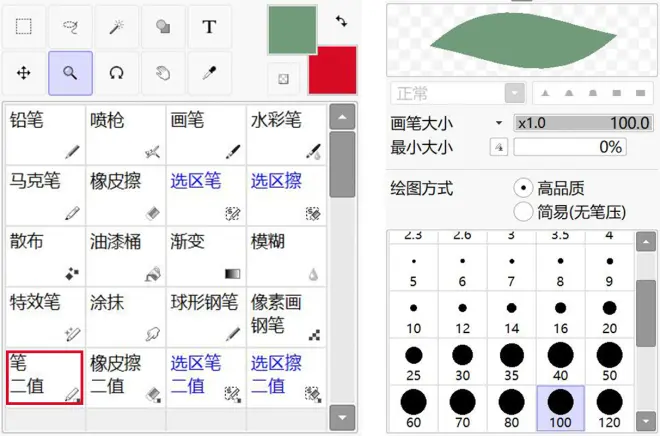
Task: Set brush size preset to 100
Action: pyautogui.click(x=560, y=408)
